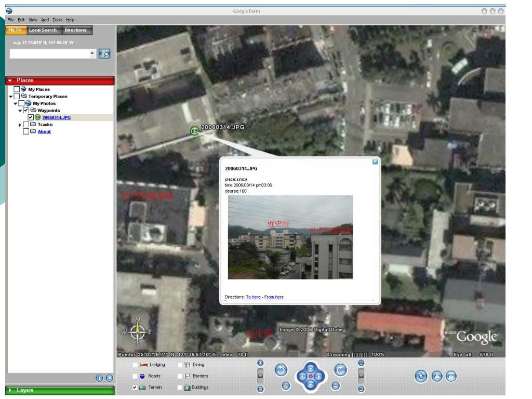532x399 pixels.
Task: Click the green 20060314.JPG icon in Places tree
Action: tap(37, 117)
